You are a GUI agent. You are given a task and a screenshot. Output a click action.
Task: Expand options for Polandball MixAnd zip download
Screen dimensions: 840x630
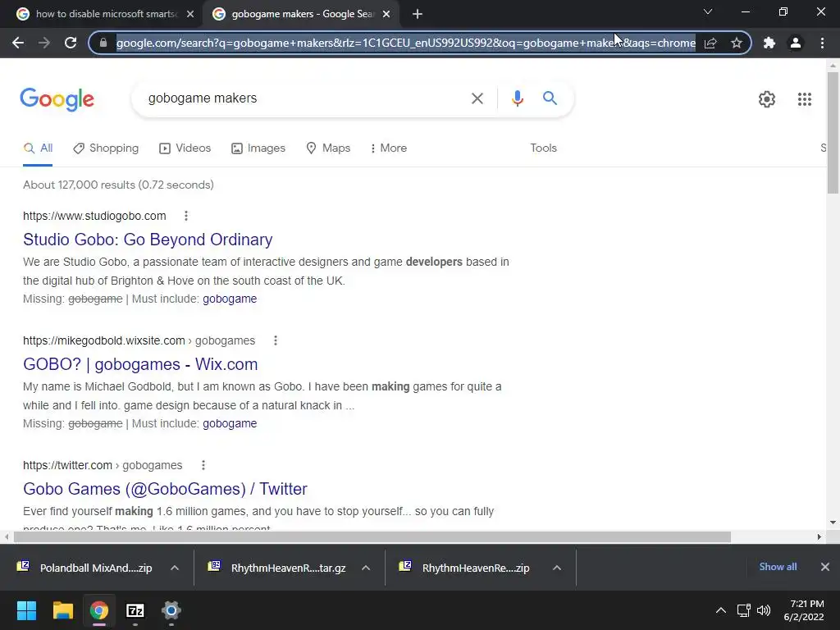175,568
